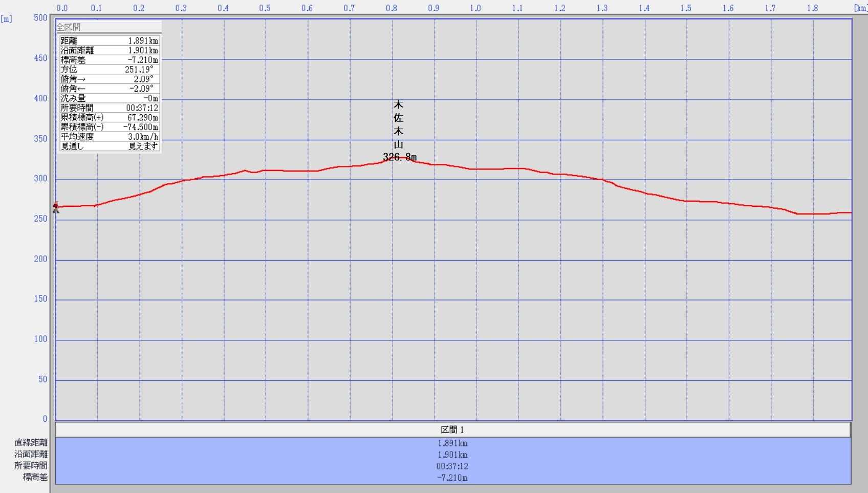Click the 累積標高(-) -74.500m row
The width and height of the screenshot is (868, 493).
click(x=109, y=127)
